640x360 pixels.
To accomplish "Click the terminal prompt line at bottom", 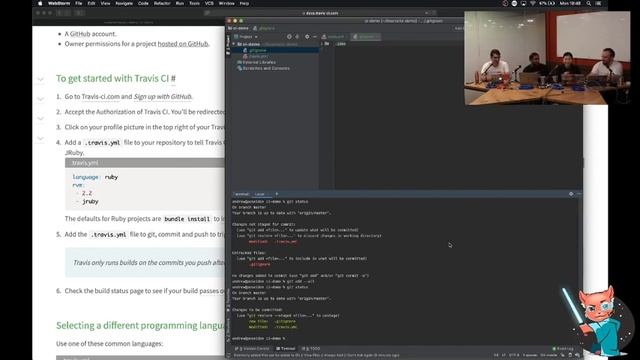I will 259,338.
